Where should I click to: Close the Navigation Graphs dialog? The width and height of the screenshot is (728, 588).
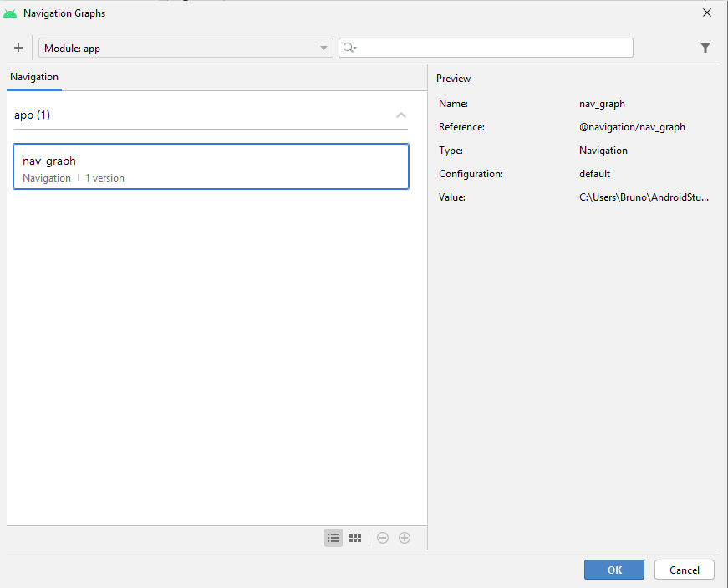(707, 13)
